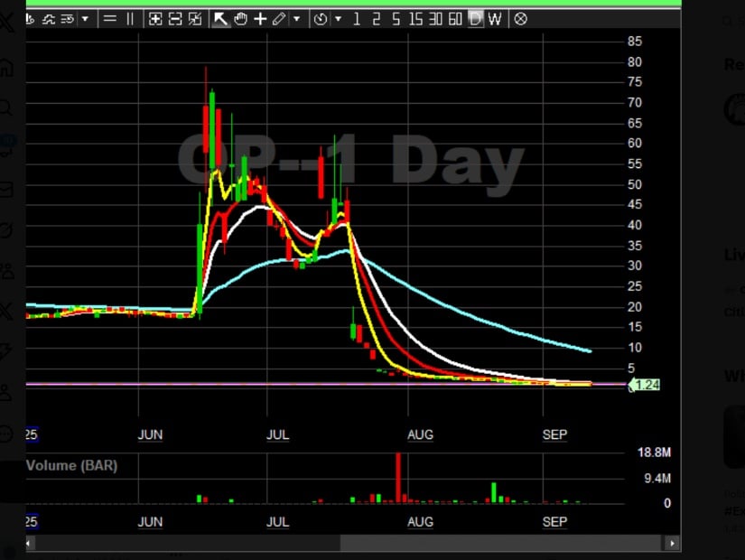Open the studies/indicators icon in chart toolbar

pos(49,19)
